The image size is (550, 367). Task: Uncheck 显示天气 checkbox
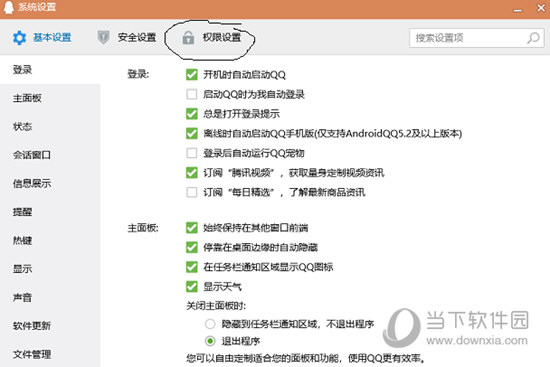point(192,287)
